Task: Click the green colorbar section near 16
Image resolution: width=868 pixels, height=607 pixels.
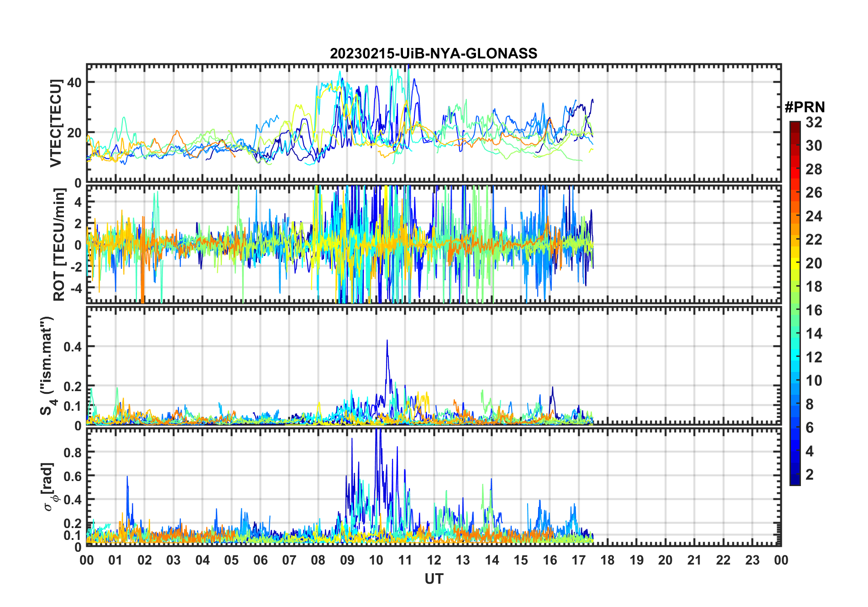Action: point(795,310)
